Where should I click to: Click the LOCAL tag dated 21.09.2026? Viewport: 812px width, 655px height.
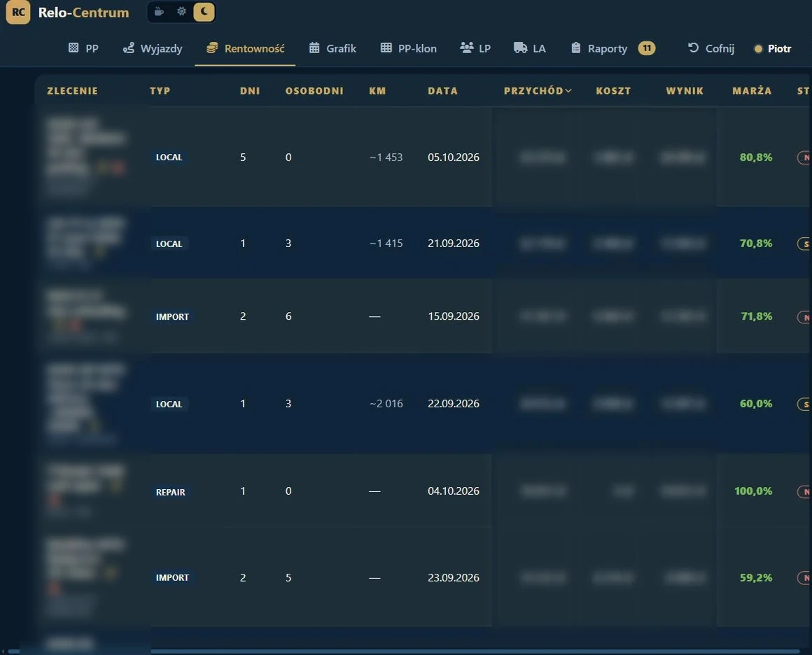pos(169,244)
